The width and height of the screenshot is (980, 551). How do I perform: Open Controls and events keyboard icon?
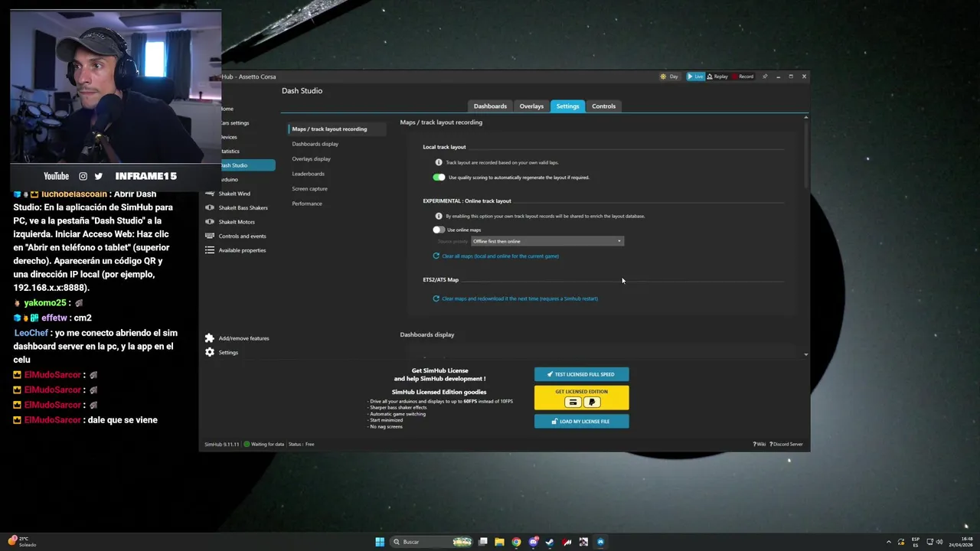pos(210,236)
